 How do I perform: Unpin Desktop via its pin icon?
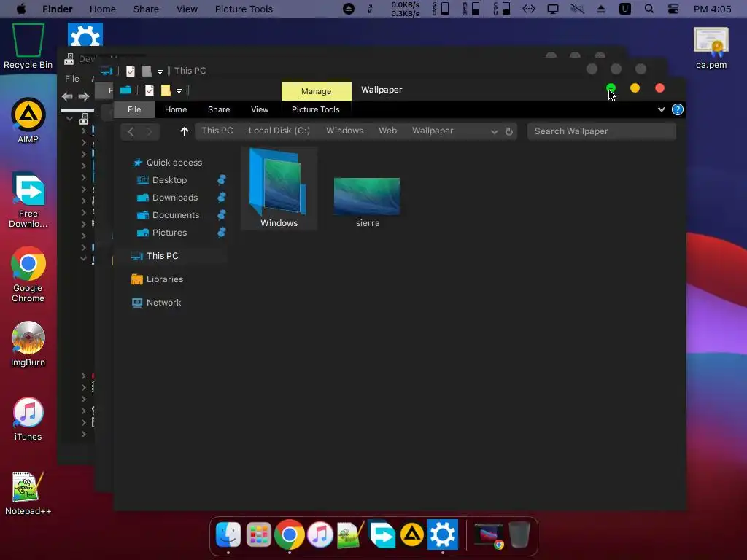(x=222, y=180)
